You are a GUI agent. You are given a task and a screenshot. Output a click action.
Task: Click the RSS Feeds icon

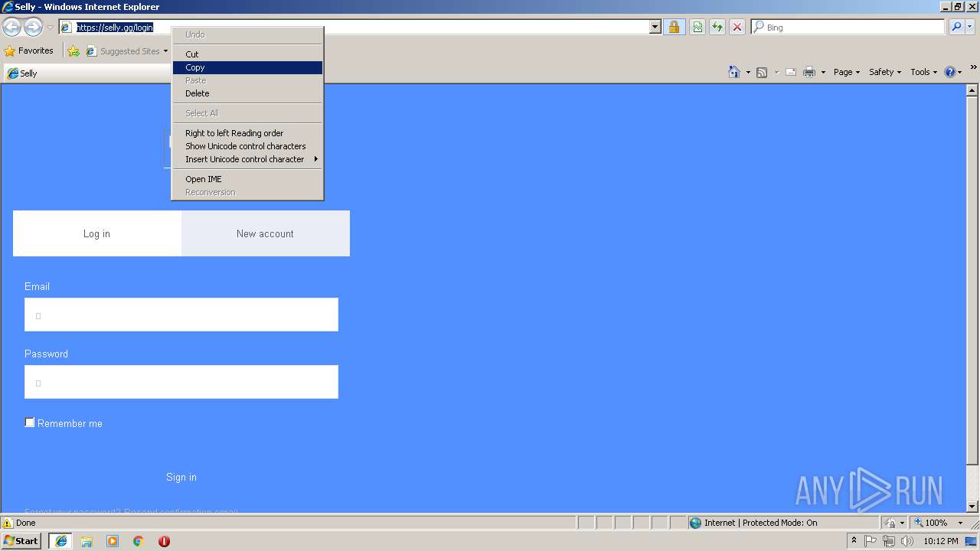762,72
